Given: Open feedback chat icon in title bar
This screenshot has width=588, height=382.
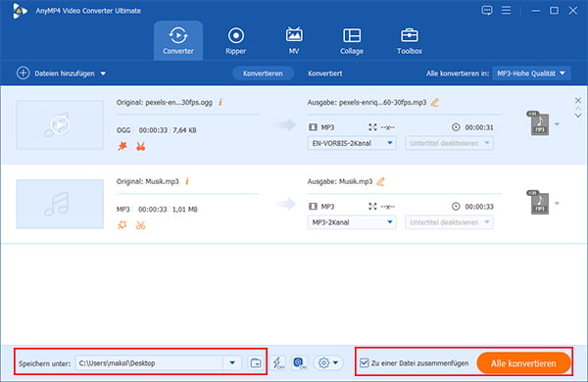Looking at the screenshot, I should pyautogui.click(x=487, y=11).
